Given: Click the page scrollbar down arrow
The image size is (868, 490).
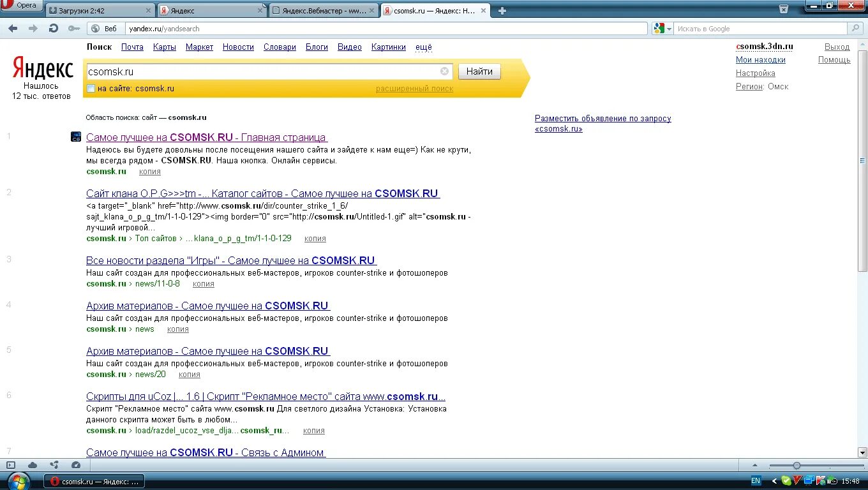Looking at the screenshot, I should 863,452.
